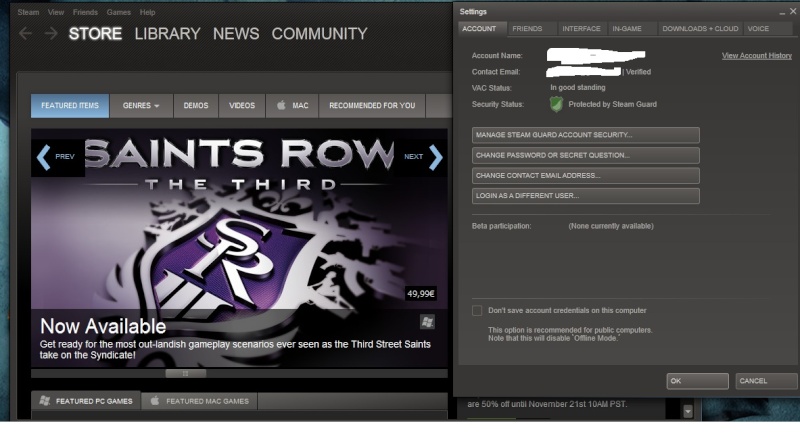This screenshot has width=800, height=438.
Task: Click CHANGE CONTACT EMAIL ADDRESS button
Action: [x=586, y=176]
